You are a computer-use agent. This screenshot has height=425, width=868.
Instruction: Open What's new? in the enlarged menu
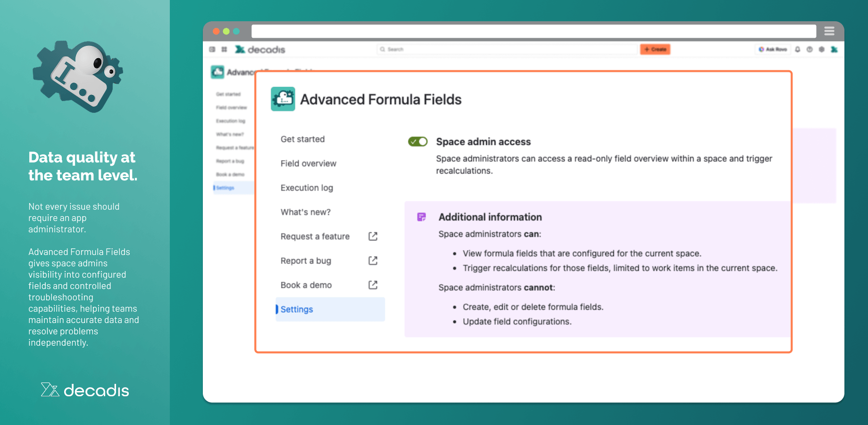click(306, 212)
